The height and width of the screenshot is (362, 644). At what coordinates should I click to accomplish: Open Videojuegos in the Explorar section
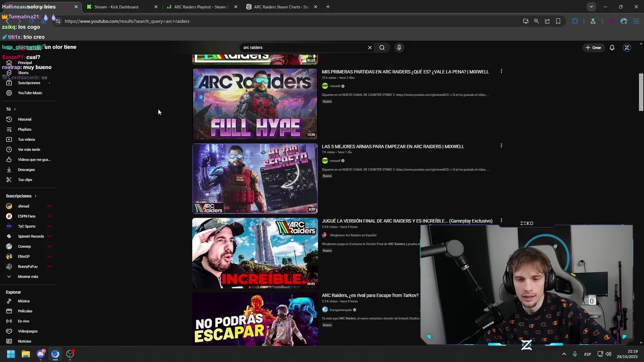(x=28, y=331)
